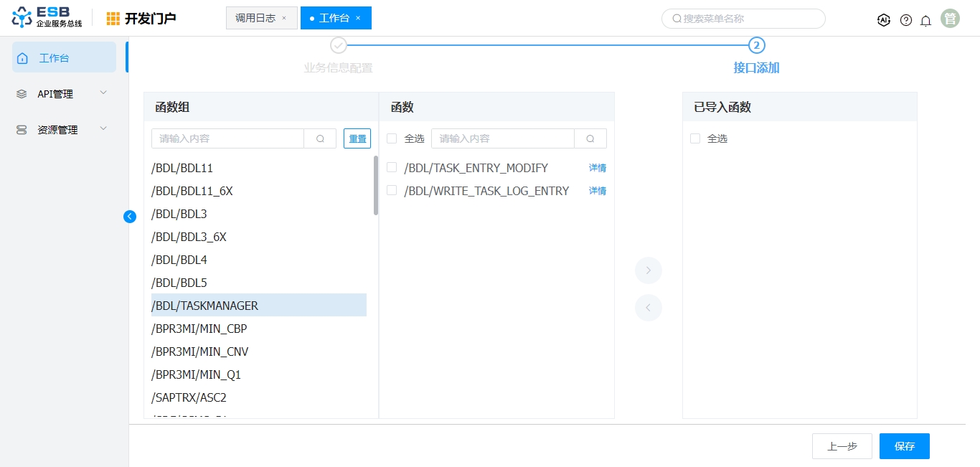Click the move-right transfer arrow button
The height and width of the screenshot is (467, 980).
648,270
